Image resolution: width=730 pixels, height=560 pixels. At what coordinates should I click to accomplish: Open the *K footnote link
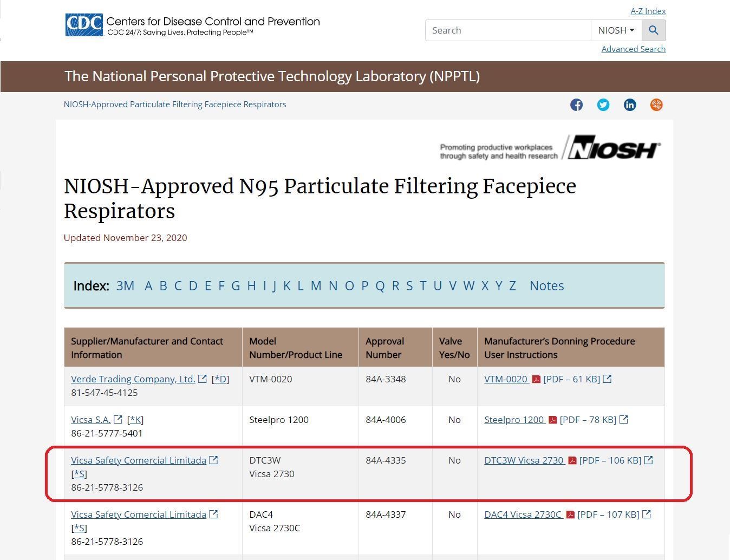click(135, 420)
